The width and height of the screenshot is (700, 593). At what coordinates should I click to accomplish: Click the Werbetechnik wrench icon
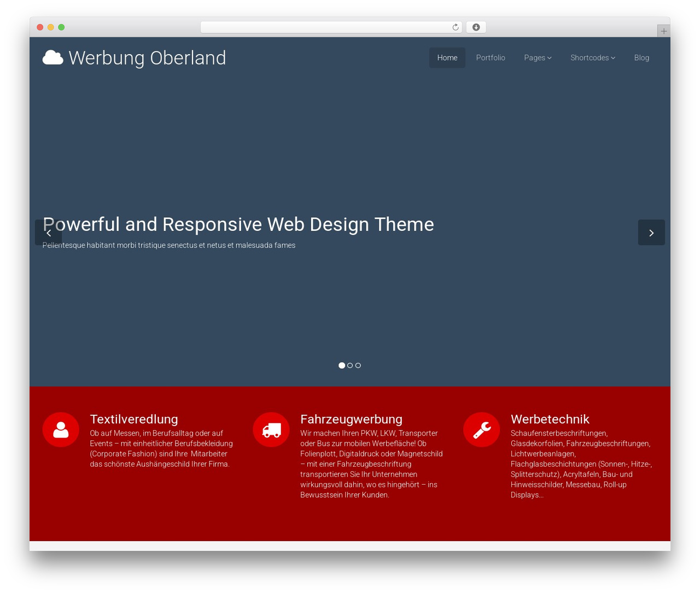(x=482, y=429)
